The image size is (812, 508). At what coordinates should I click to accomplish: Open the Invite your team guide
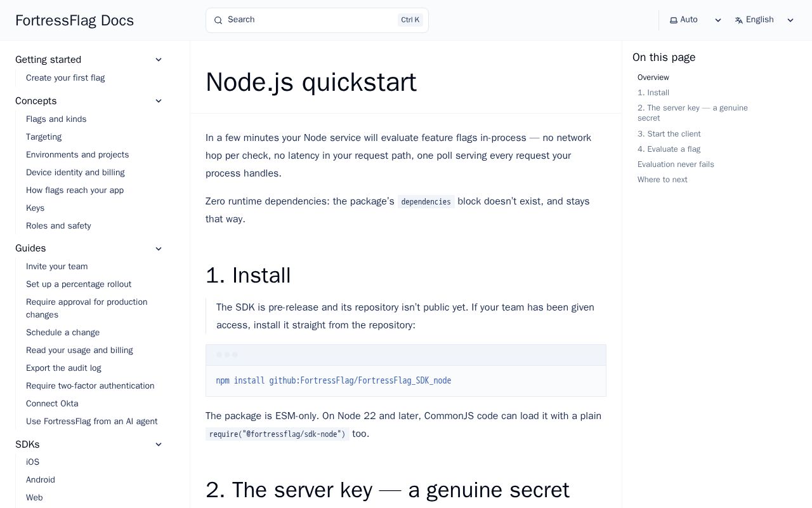pos(56,267)
